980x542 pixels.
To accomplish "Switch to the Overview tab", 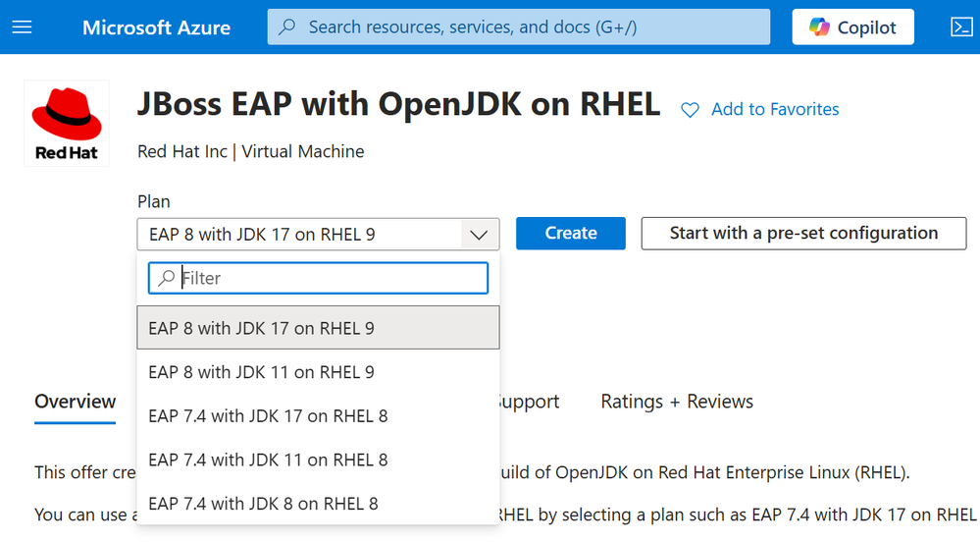I will pyautogui.click(x=75, y=402).
